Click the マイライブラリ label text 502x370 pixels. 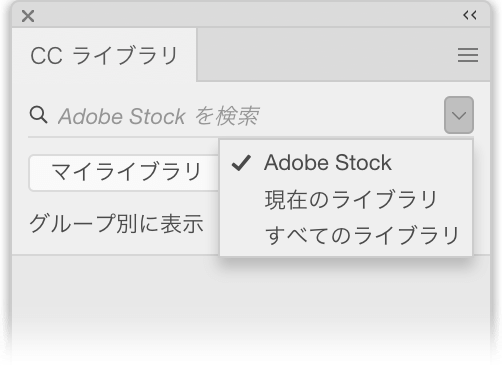[x=126, y=172]
